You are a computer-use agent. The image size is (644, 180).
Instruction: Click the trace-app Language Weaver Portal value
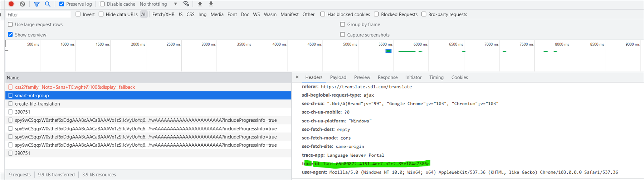coord(356,155)
